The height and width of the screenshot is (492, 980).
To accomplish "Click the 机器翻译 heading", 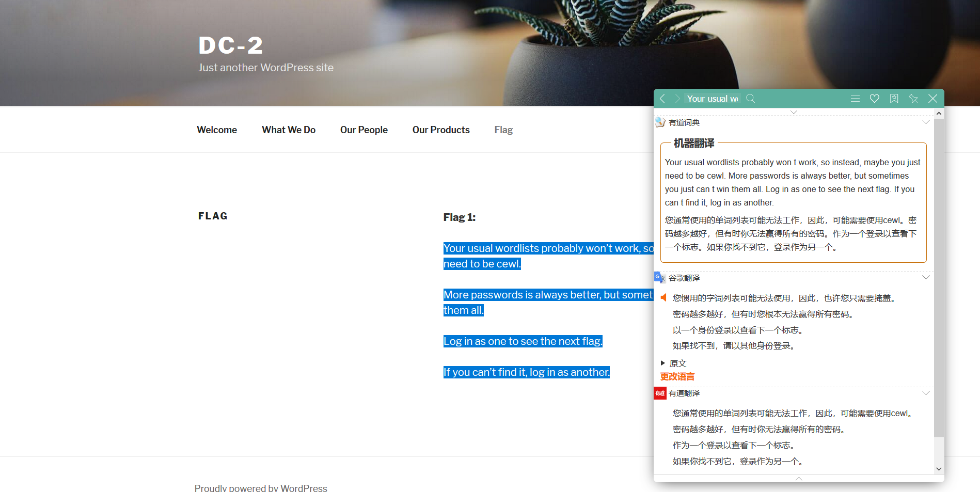I will tap(694, 143).
